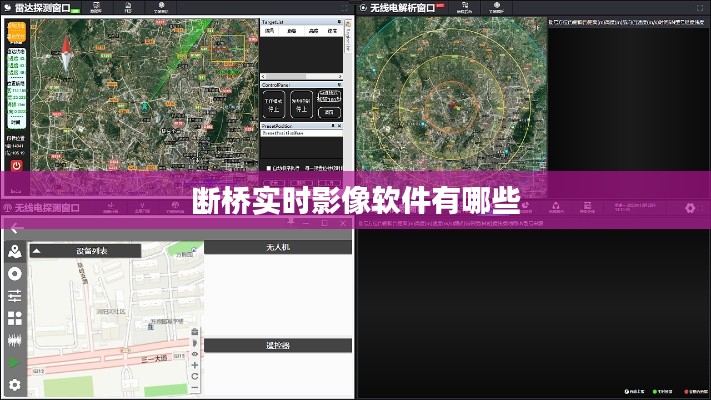Select the red center marker on ring map

coord(453,105)
